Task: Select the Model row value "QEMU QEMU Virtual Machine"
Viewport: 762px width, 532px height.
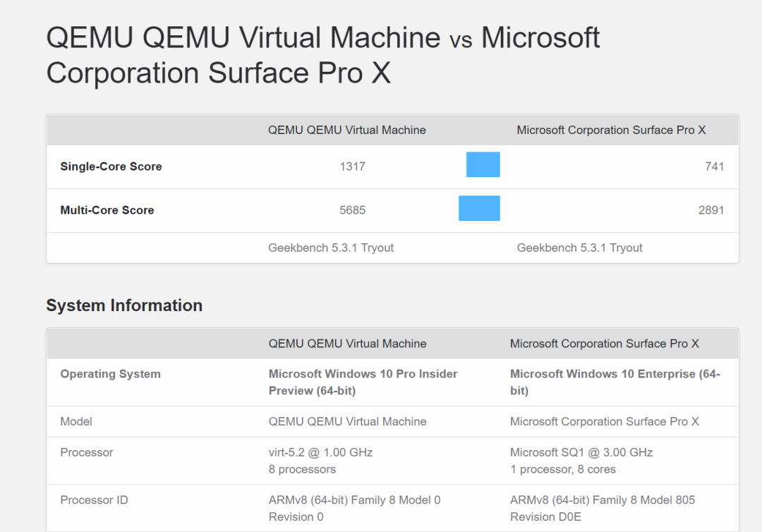Action: [x=347, y=422]
